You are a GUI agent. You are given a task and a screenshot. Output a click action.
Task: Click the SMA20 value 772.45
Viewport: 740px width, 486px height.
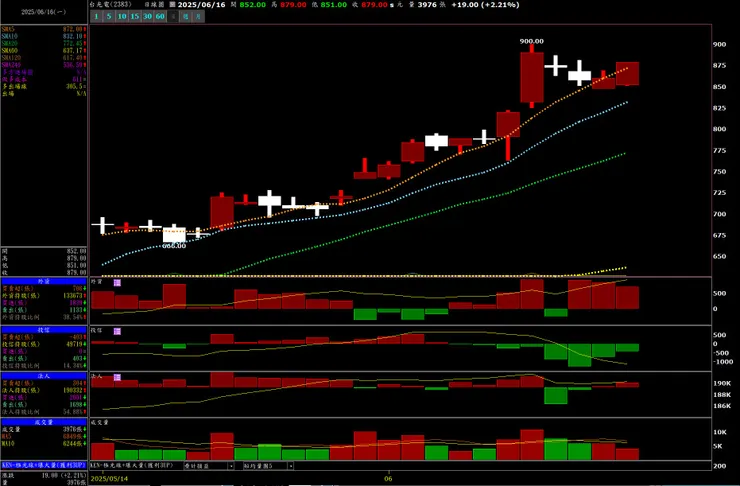(x=73, y=43)
